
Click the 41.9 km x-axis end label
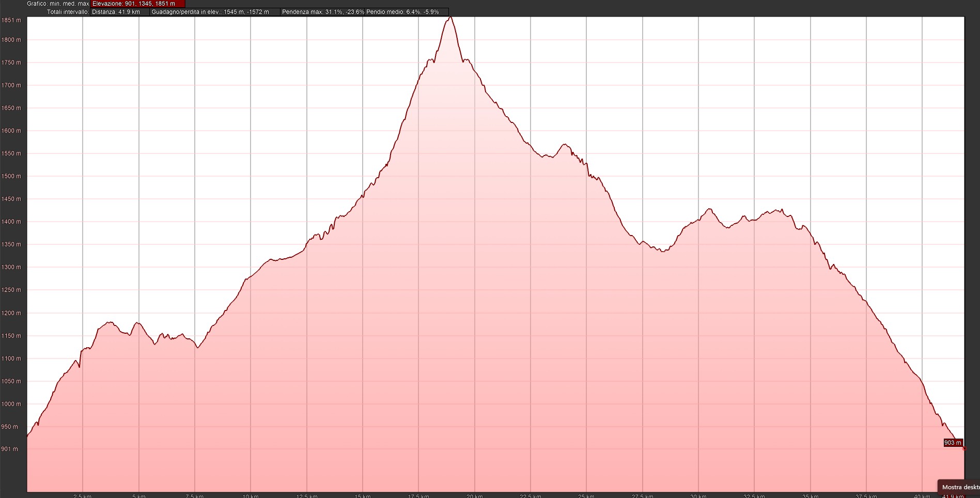pos(953,496)
